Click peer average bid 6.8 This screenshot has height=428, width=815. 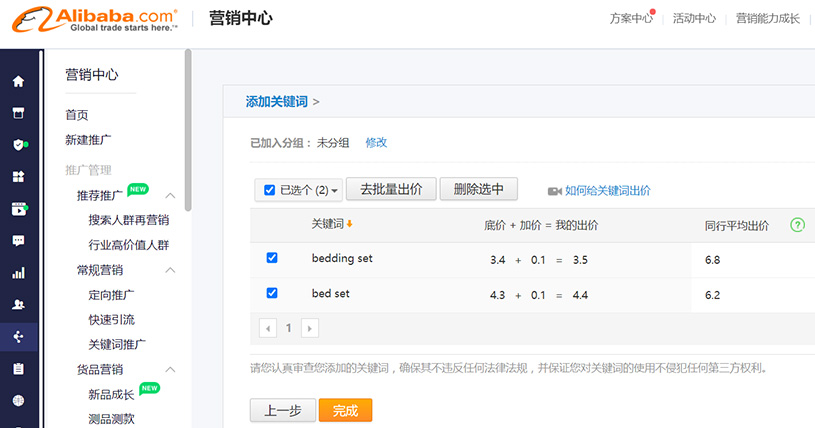[x=713, y=260]
